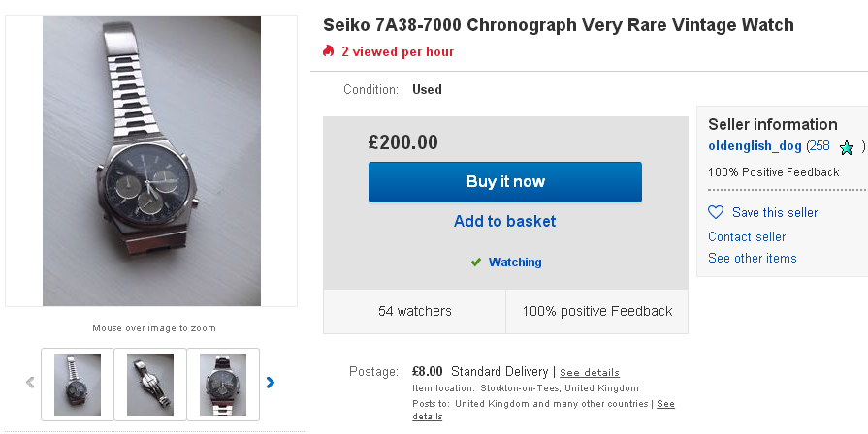868x434 pixels.
Task: Select the second thumbnail showing the bracelet
Action: (x=150, y=384)
